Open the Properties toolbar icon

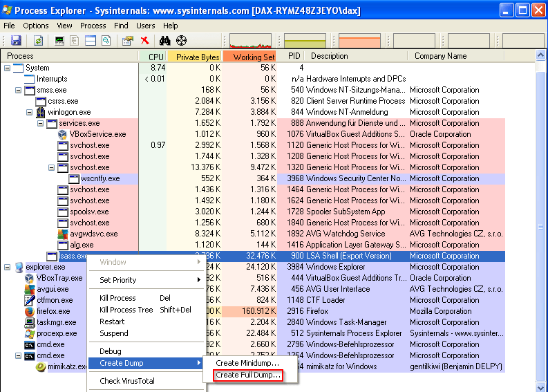pyautogui.click(x=128, y=41)
